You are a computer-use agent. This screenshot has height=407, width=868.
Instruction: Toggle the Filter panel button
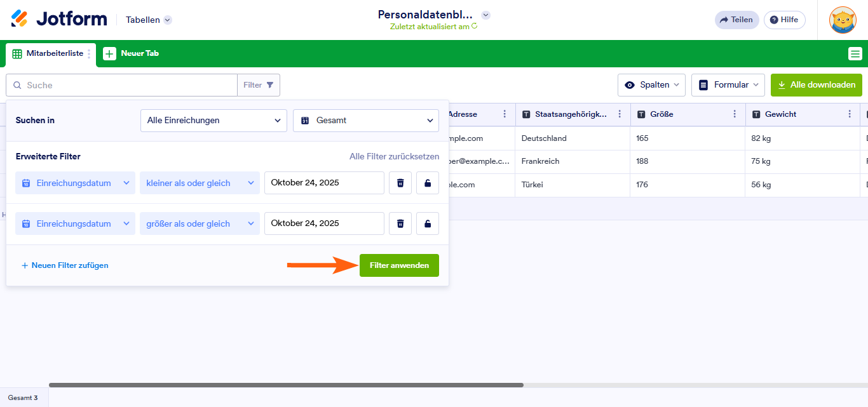coord(259,85)
